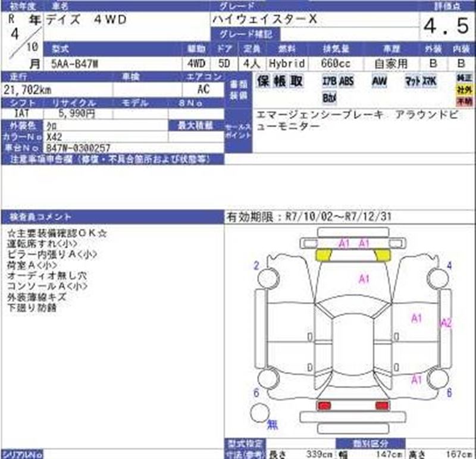Click the red 不明 legend swatch

[x=465, y=101]
